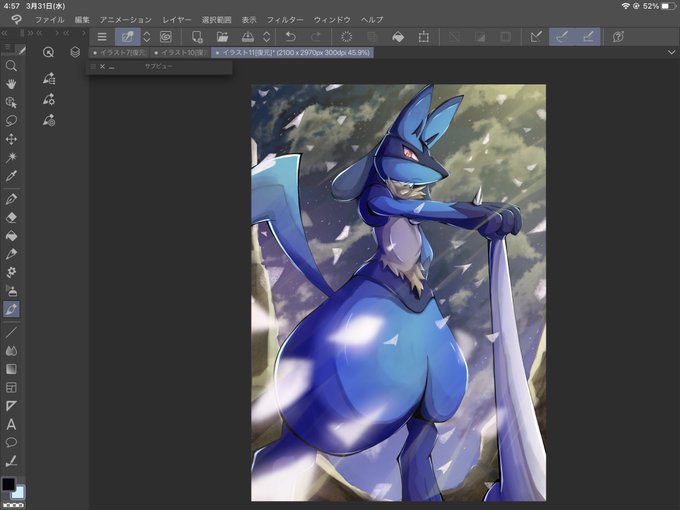Activate the Eyedropper tool
This screenshot has height=510, width=680.
pos(11,176)
